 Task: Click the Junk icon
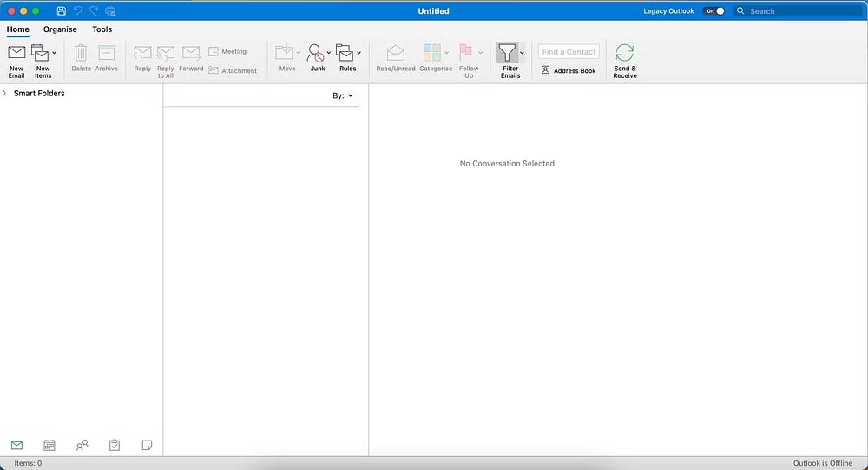click(316, 53)
